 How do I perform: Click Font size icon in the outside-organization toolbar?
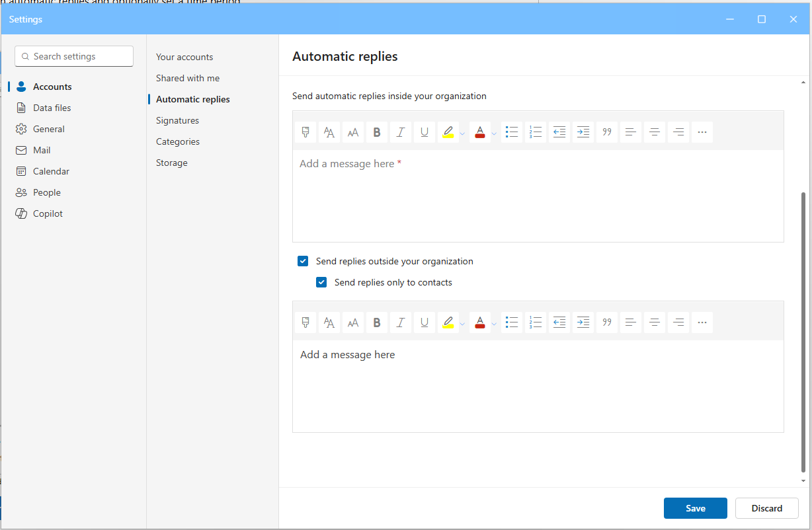coord(353,322)
